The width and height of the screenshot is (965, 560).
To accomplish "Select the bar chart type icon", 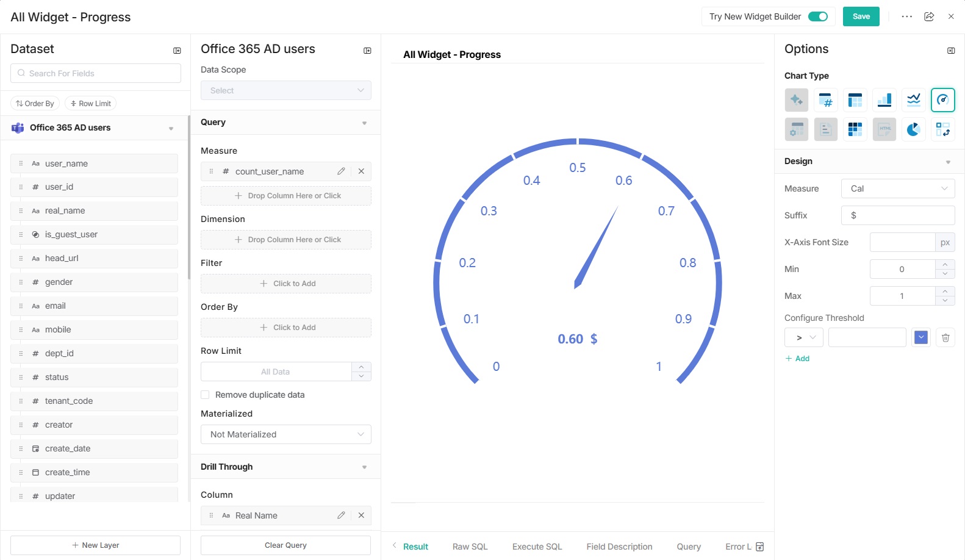I will pyautogui.click(x=884, y=100).
